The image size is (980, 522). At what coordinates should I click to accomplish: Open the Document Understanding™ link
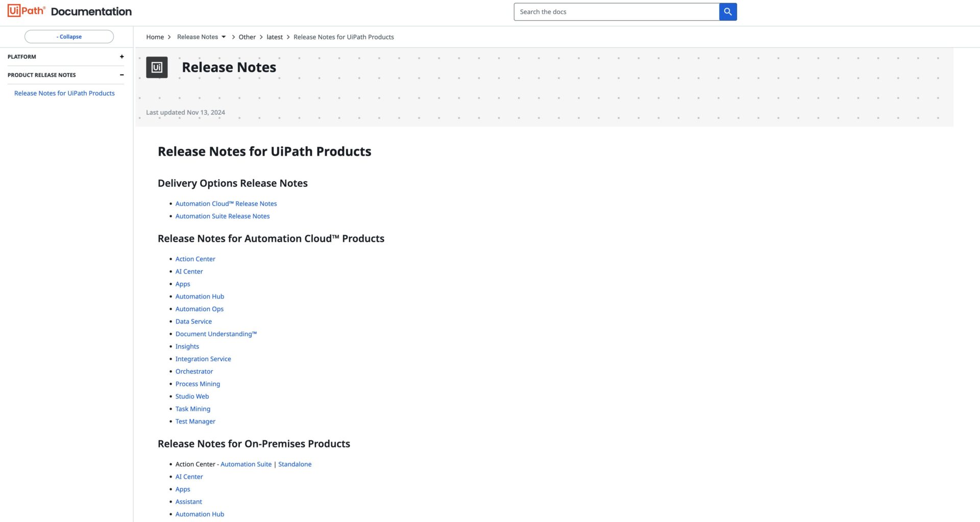click(x=215, y=334)
